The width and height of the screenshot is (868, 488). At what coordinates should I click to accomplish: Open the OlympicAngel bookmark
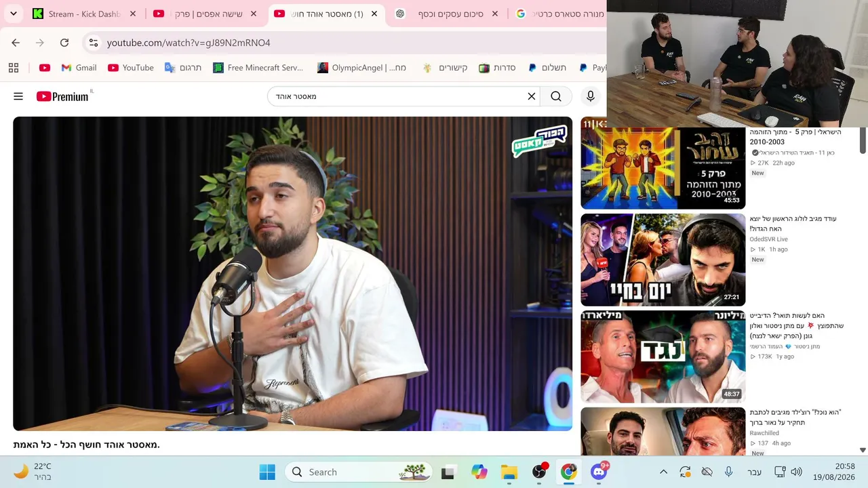[x=361, y=68]
